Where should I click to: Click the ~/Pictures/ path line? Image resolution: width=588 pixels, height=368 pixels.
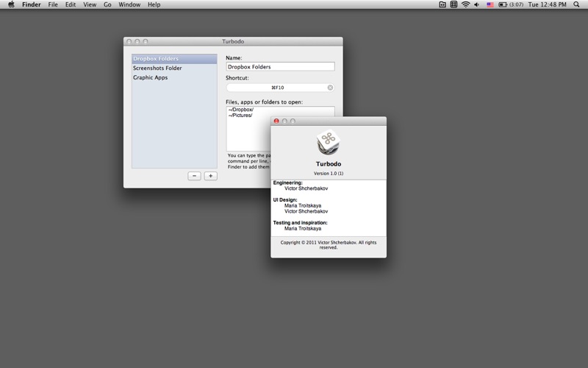point(240,116)
